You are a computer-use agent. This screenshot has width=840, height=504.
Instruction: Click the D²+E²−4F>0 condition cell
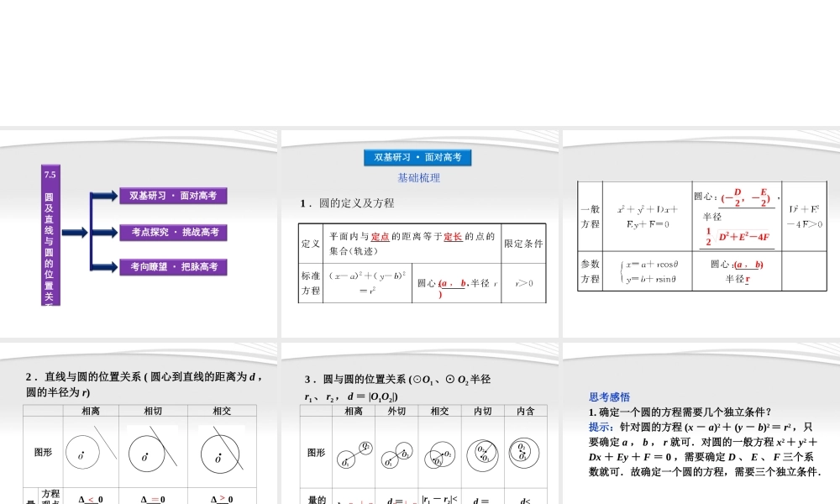click(x=804, y=217)
